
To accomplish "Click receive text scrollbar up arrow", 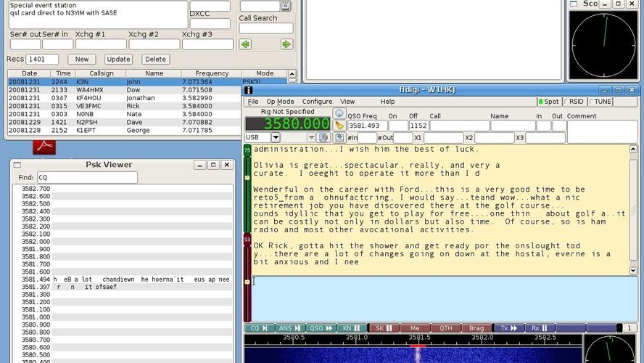I will click(x=633, y=150).
